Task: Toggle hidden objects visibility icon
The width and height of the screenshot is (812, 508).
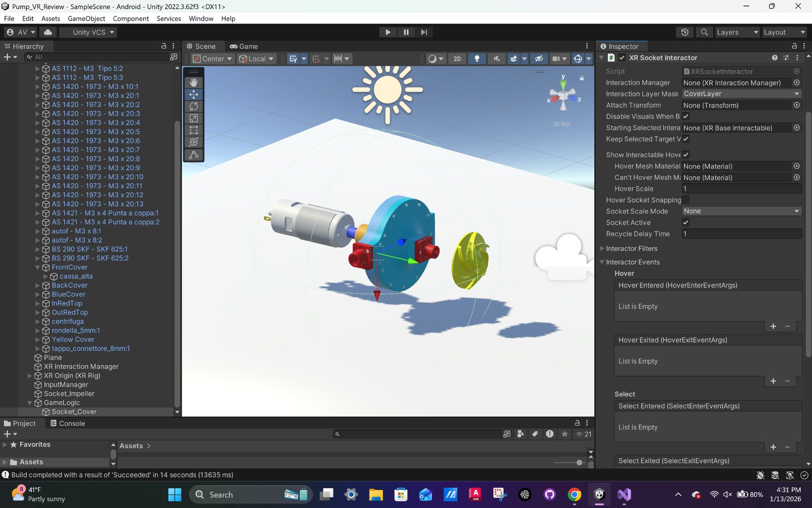Action: tap(539, 59)
